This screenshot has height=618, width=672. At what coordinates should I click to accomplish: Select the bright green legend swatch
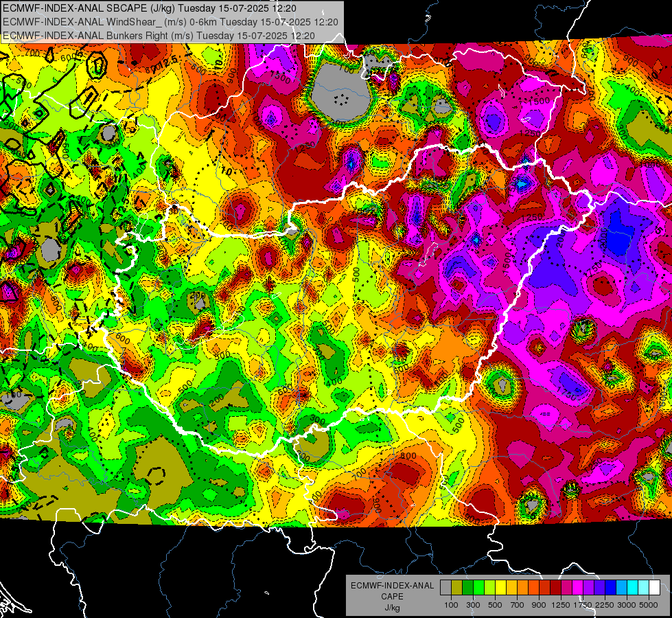[x=478, y=588]
